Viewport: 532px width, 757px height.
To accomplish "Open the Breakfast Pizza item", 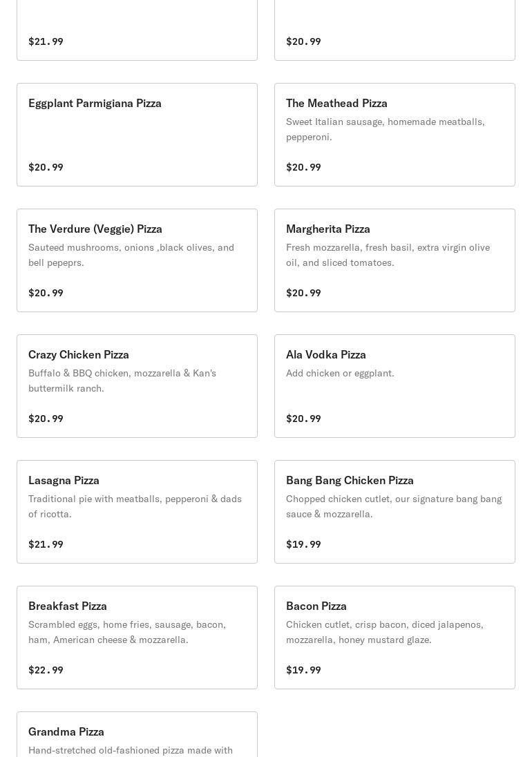I will click(x=137, y=638).
